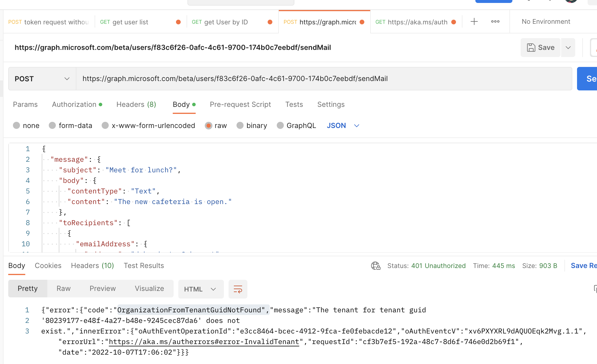Click the sendMail request URL field
The height and width of the screenshot is (364, 597).
click(235, 78)
